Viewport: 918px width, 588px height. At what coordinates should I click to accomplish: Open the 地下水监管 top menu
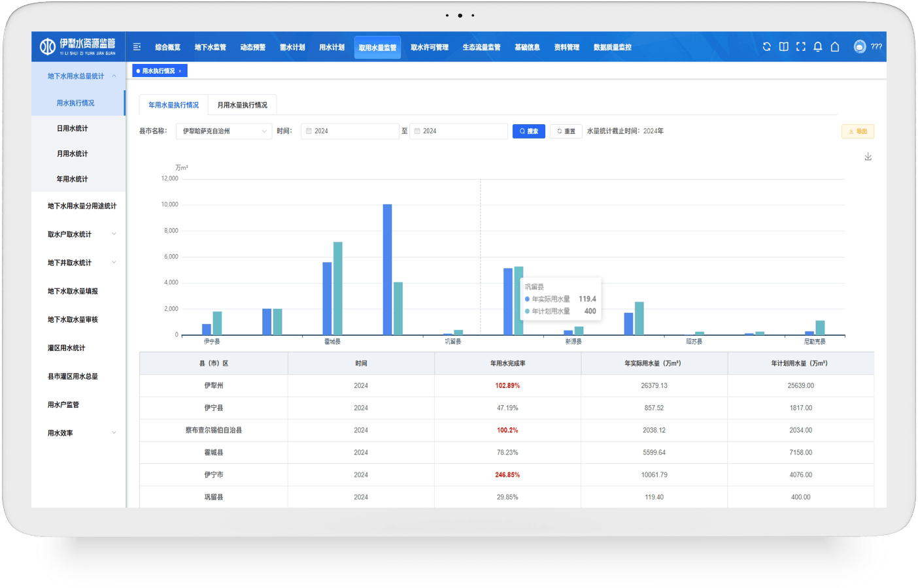tap(210, 47)
